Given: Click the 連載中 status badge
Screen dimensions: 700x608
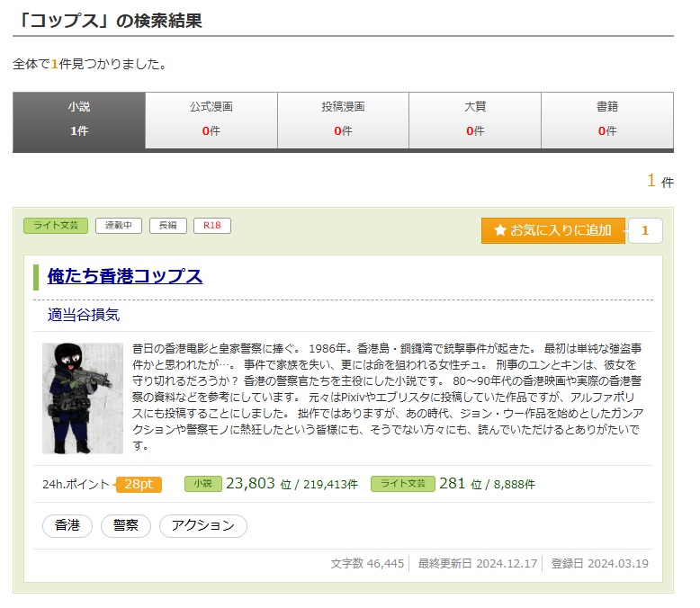Looking at the screenshot, I should click(119, 226).
